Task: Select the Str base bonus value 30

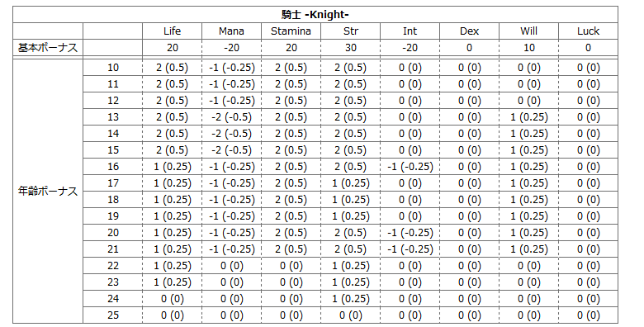Action: [x=350, y=48]
